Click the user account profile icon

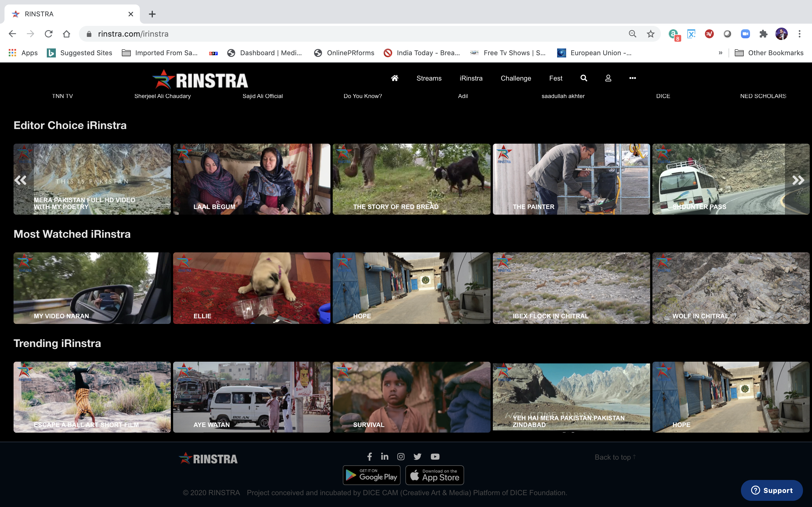click(x=608, y=78)
